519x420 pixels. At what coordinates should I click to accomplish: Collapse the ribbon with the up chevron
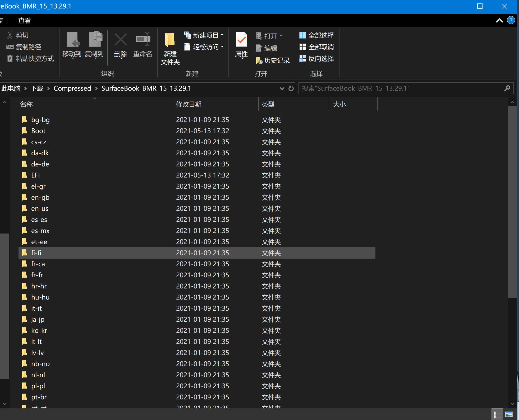[x=499, y=20]
